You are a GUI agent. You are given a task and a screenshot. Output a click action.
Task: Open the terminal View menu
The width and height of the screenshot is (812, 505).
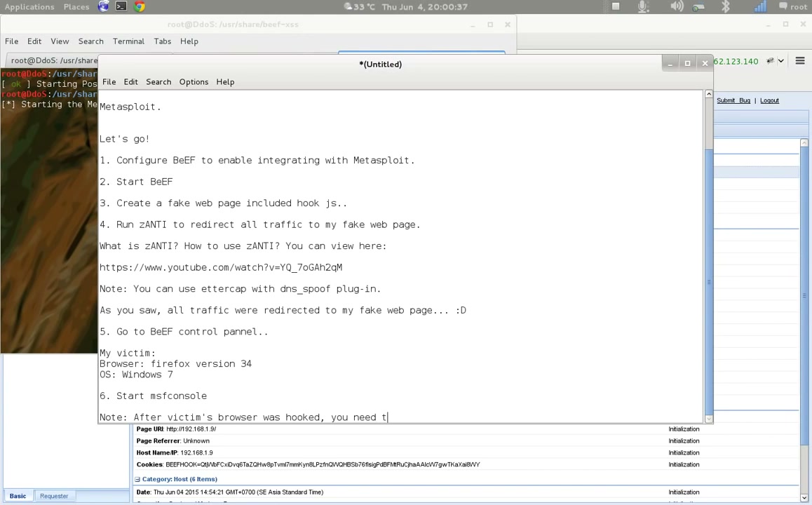60,41
